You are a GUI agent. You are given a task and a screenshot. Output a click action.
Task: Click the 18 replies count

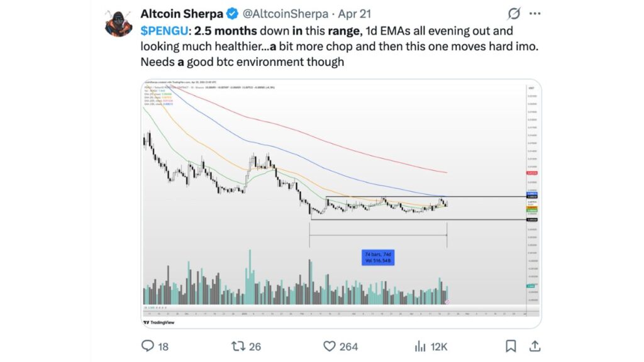pos(162,346)
